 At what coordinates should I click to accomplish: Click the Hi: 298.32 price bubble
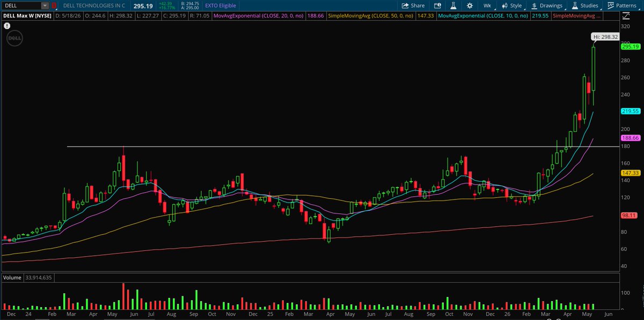[605, 36]
